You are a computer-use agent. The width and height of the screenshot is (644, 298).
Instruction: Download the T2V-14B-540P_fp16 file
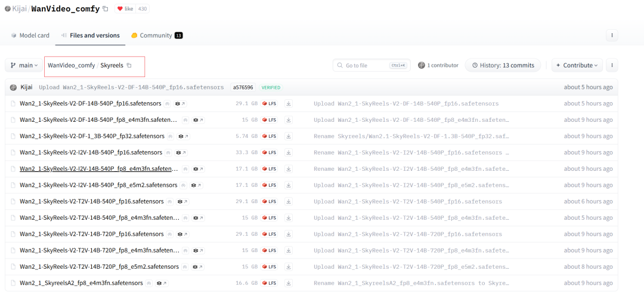289,202
